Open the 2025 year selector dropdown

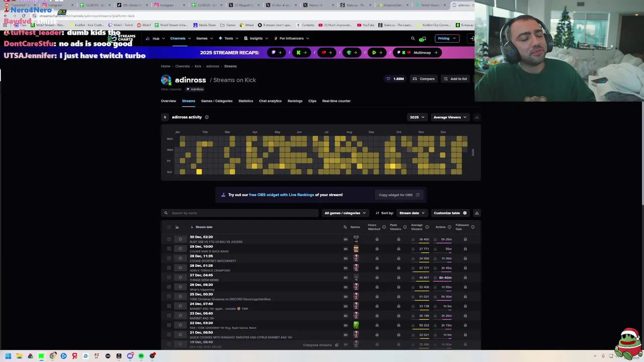pos(417,117)
